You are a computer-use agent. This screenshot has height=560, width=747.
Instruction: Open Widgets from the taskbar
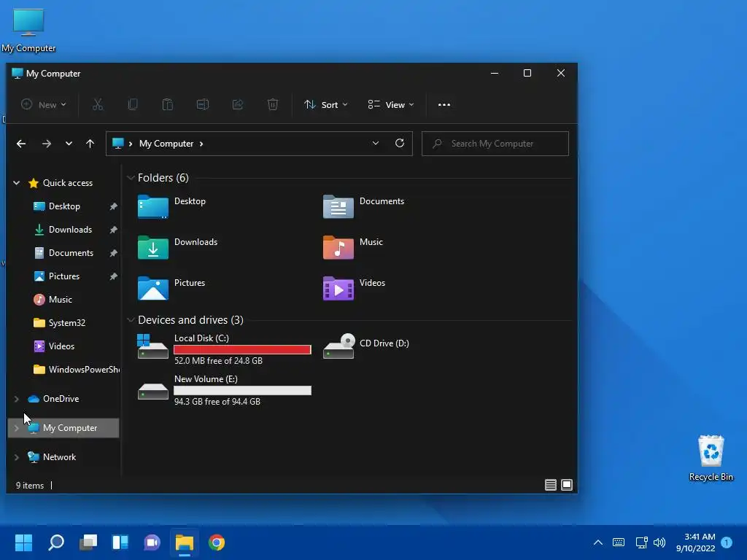coord(120,542)
